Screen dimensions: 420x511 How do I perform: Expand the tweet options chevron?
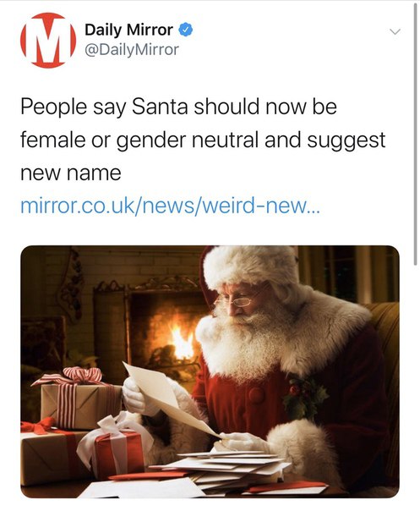point(395,31)
